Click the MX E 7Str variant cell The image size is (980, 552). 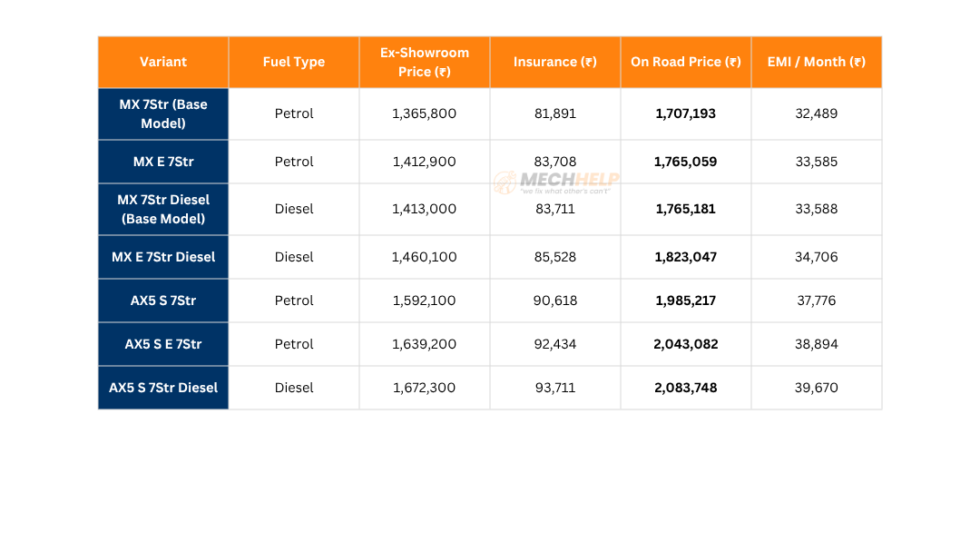coord(163,162)
